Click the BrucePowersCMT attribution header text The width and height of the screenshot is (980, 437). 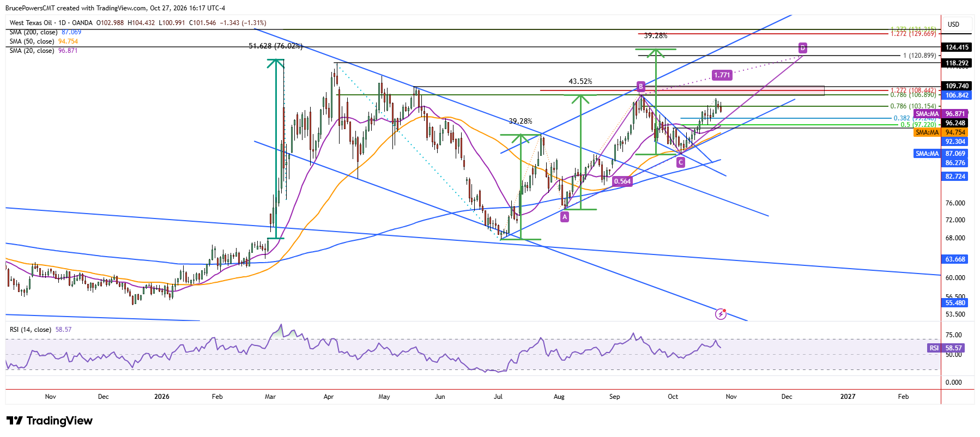click(115, 8)
